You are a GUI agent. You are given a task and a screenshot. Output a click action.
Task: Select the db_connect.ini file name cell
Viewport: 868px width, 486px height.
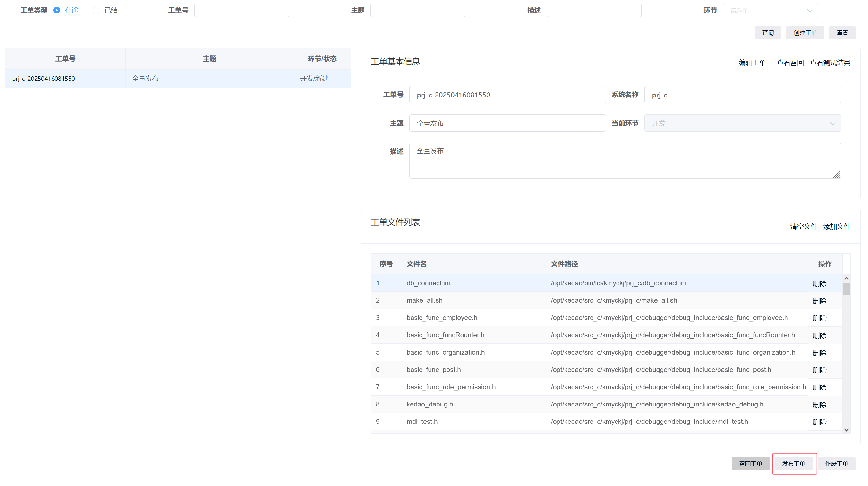pos(473,283)
